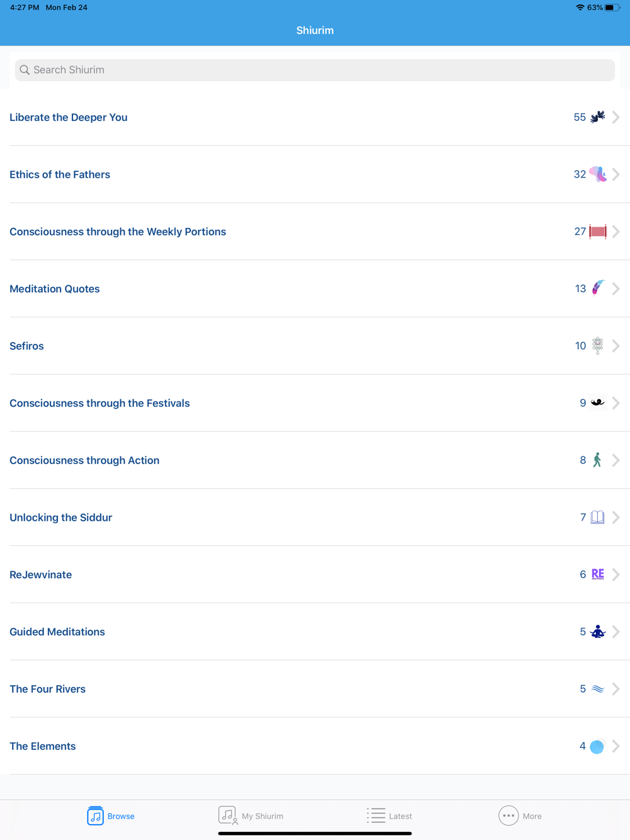Expand Ethics of the Fathers with its chevron
This screenshot has height=840, width=630.
coord(616,174)
